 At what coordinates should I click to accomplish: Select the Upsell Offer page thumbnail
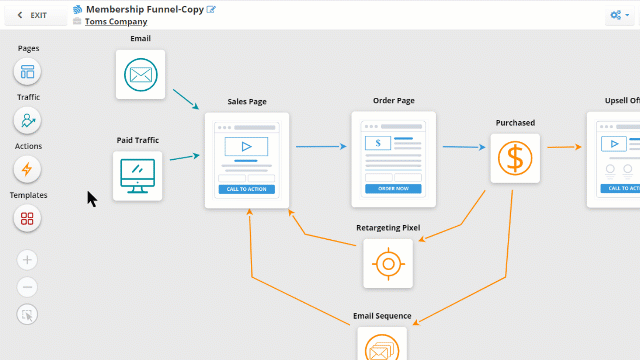613,160
